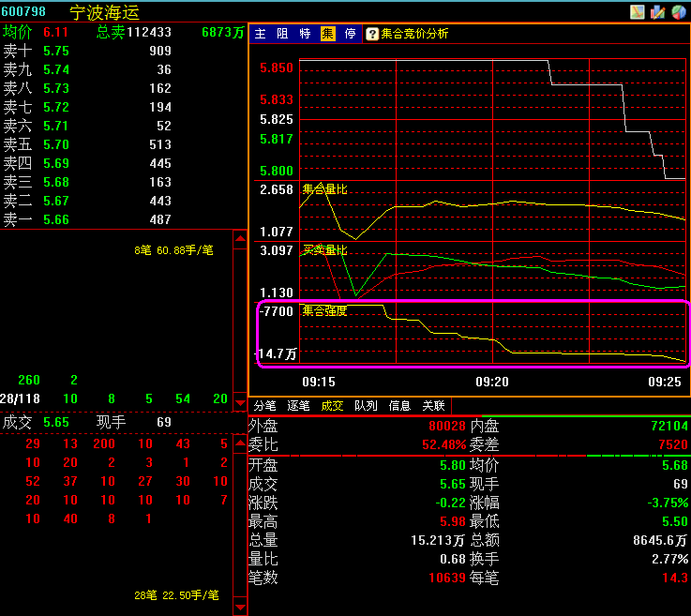691x616 pixels.
Task: Select the 成交 tab below the chart
Action: [x=333, y=406]
